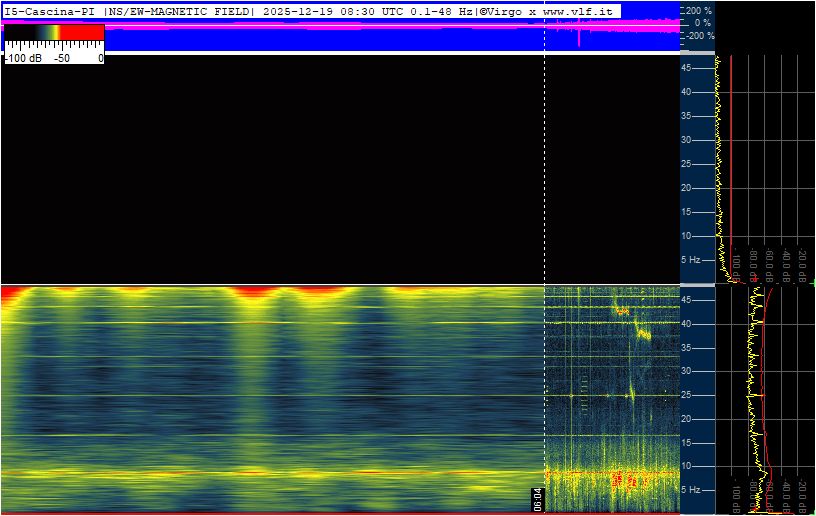
Task: Click the 25 tick on lower frequency axis
Action: 686,395
